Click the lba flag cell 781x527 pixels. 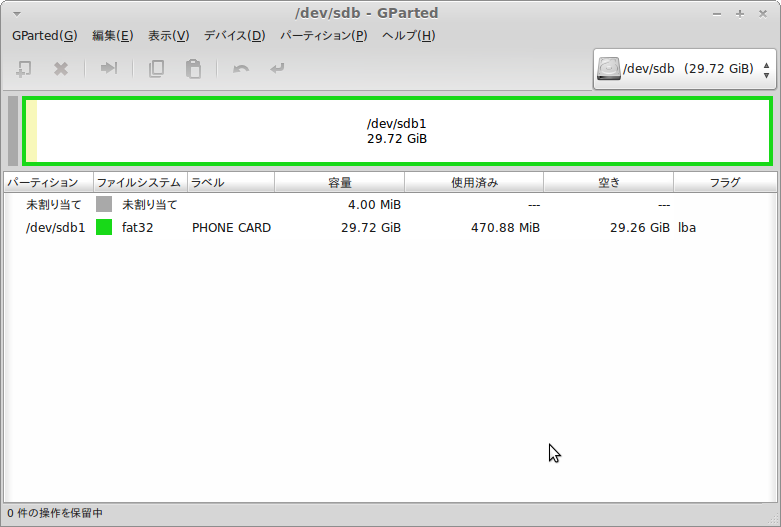(x=687, y=228)
